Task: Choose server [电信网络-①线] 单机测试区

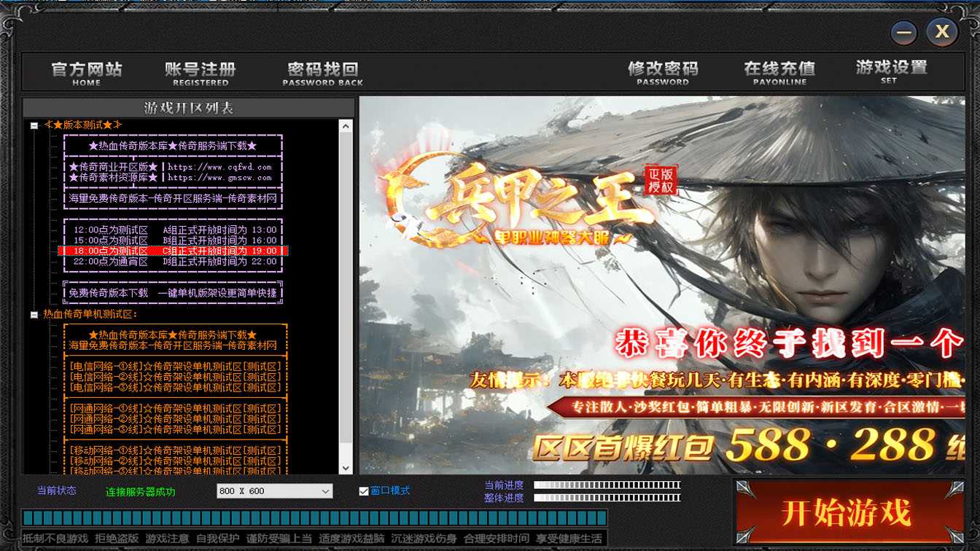Action: [175, 366]
